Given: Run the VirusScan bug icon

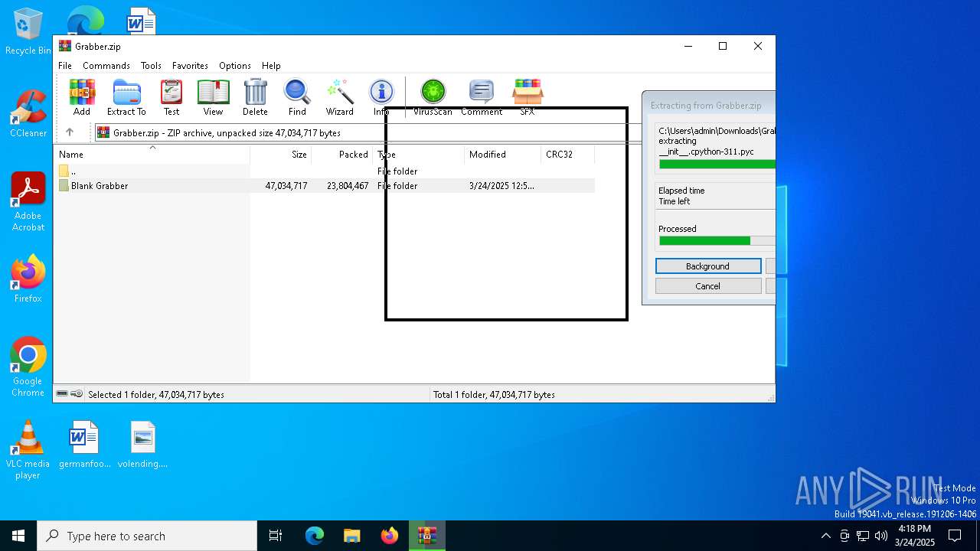Looking at the screenshot, I should (433, 97).
